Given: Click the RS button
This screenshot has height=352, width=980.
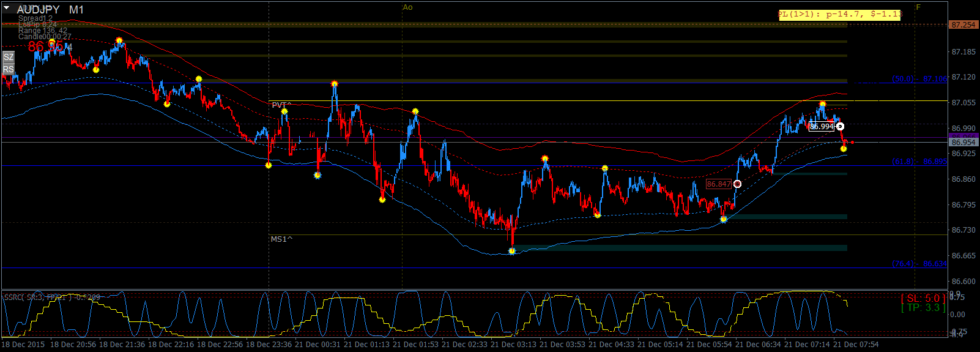Looking at the screenshot, I should click(x=8, y=69).
